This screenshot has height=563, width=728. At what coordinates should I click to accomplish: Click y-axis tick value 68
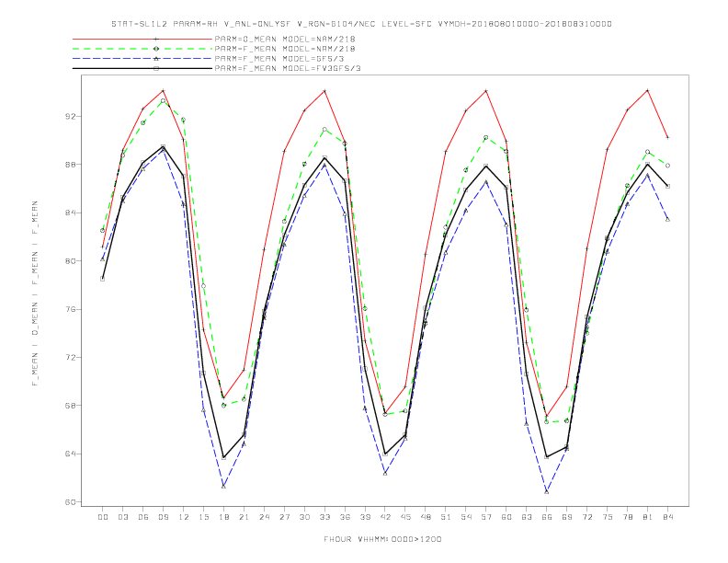[71, 406]
